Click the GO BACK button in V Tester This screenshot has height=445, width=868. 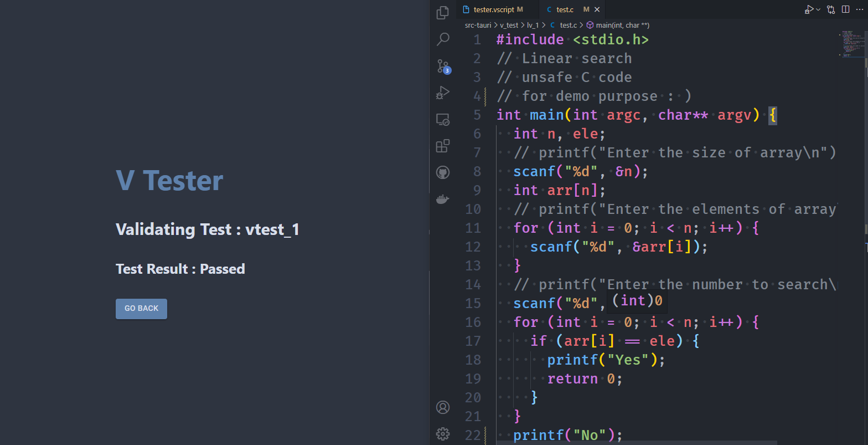[x=141, y=309]
